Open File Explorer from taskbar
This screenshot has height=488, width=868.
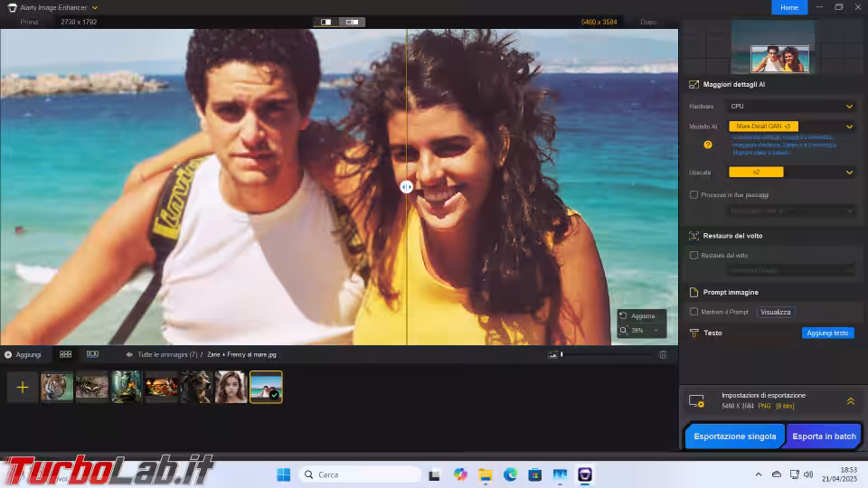pos(486,474)
